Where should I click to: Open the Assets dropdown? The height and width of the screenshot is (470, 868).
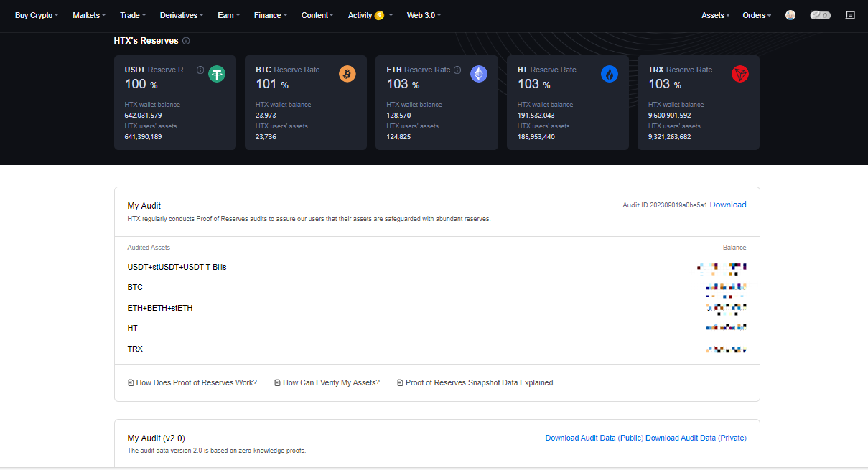pyautogui.click(x=716, y=15)
